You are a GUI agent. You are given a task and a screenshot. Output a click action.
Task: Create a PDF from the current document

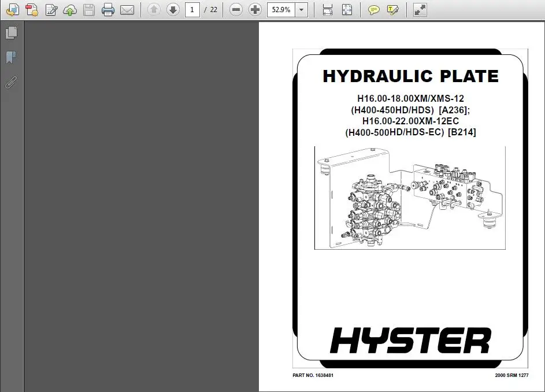(x=32, y=10)
